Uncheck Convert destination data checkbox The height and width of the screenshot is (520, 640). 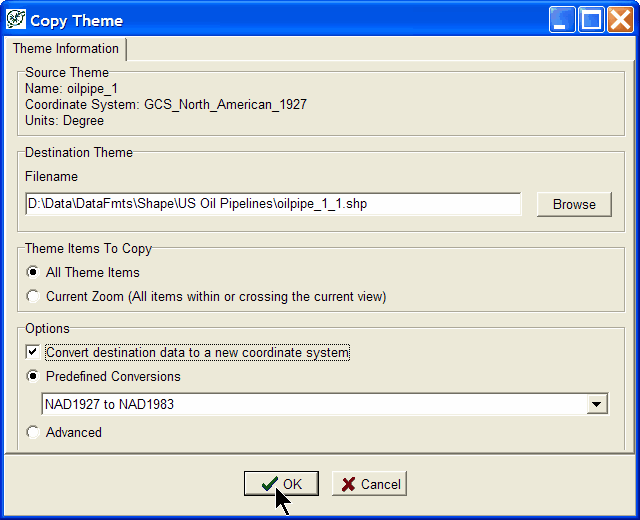point(34,352)
